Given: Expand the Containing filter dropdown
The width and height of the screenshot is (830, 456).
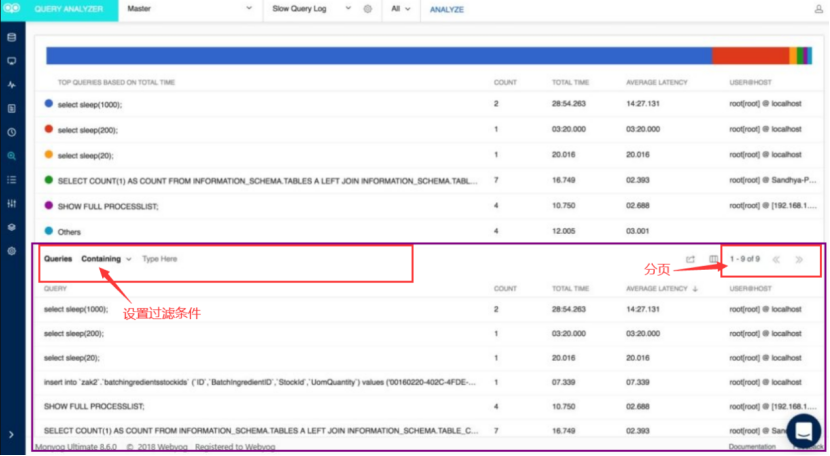Looking at the screenshot, I should pos(106,259).
